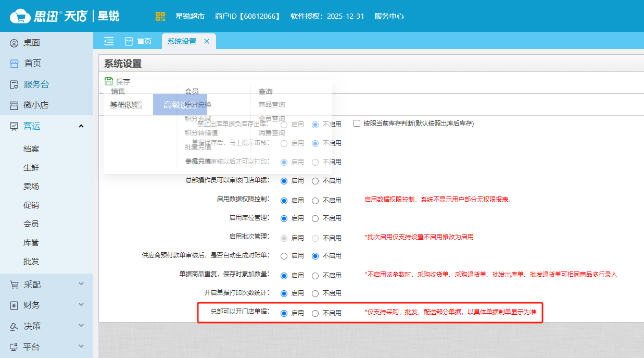Expand the 决策 menu chevron
The width and height of the screenshot is (644, 358).
pos(81,326)
